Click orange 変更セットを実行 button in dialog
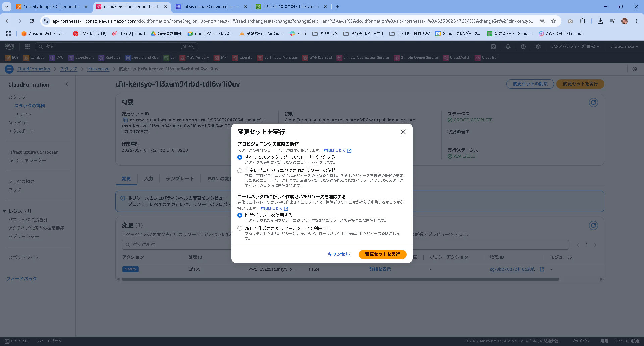 (382, 254)
